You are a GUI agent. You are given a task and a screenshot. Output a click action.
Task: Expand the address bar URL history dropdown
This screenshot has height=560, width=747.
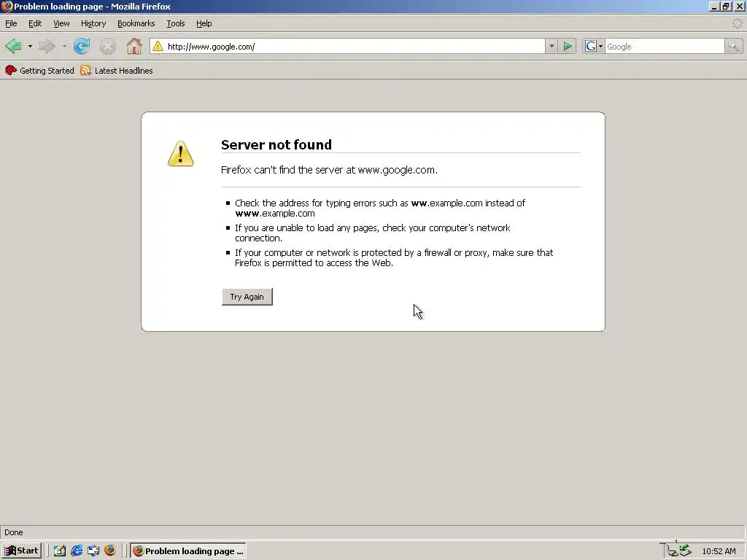[551, 46]
